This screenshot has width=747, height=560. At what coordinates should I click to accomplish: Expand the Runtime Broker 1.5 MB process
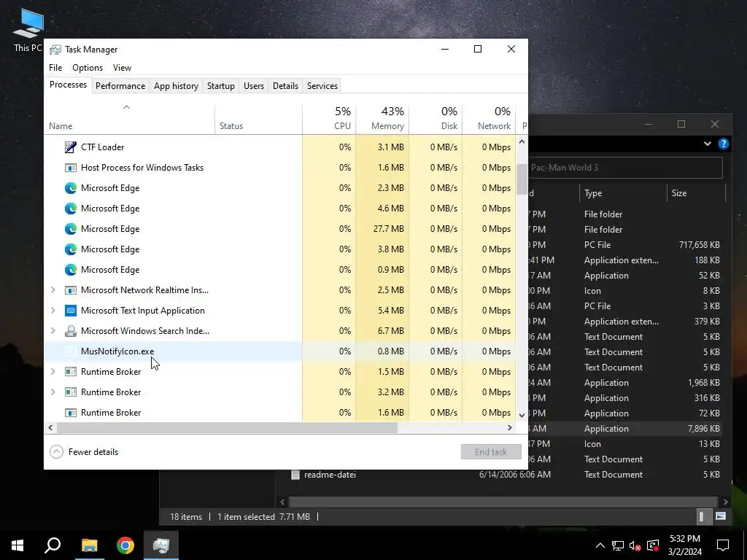pos(53,371)
